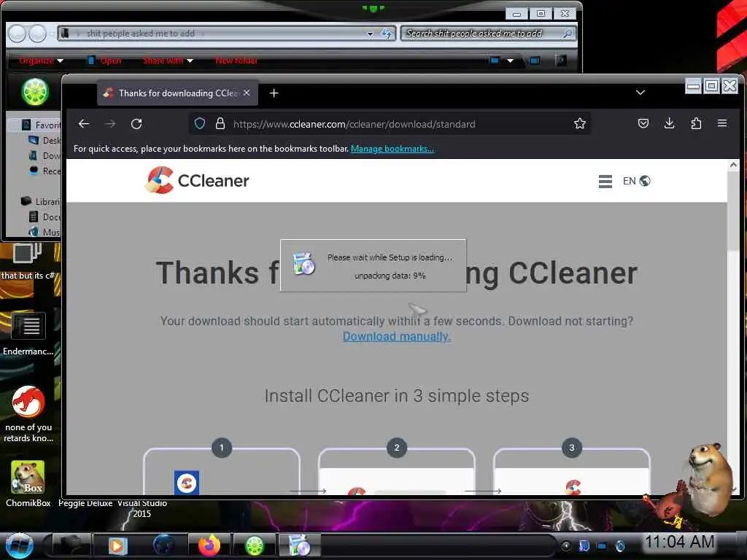Expand Share with menu in Explorer
The image size is (747, 560).
168,61
